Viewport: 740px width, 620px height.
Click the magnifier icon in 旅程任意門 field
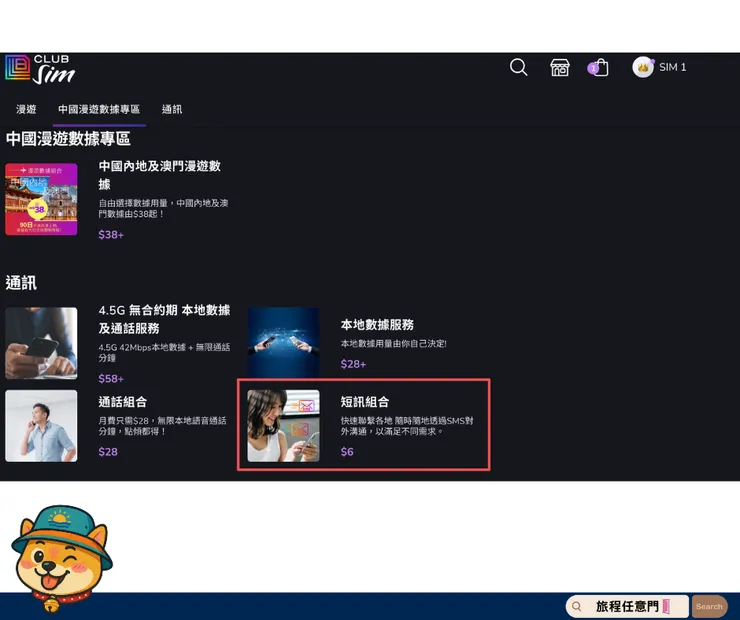pos(577,606)
